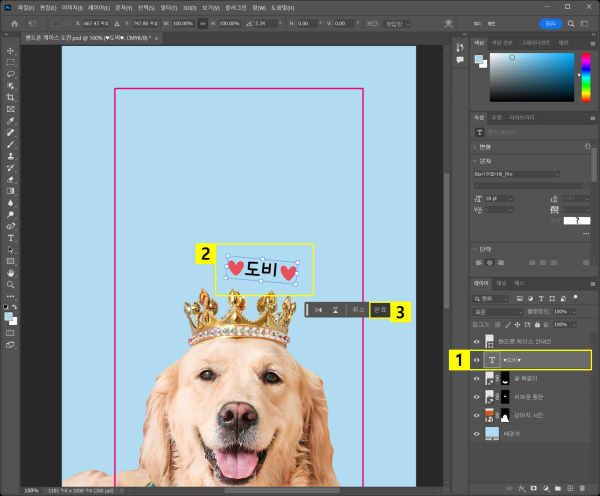Select the Move tool

[x=10, y=50]
